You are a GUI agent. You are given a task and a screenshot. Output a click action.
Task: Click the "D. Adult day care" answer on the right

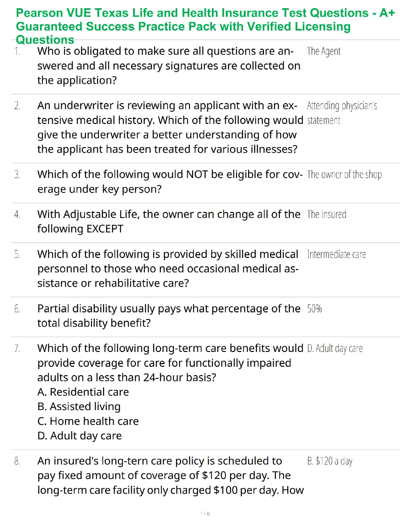[x=335, y=349]
